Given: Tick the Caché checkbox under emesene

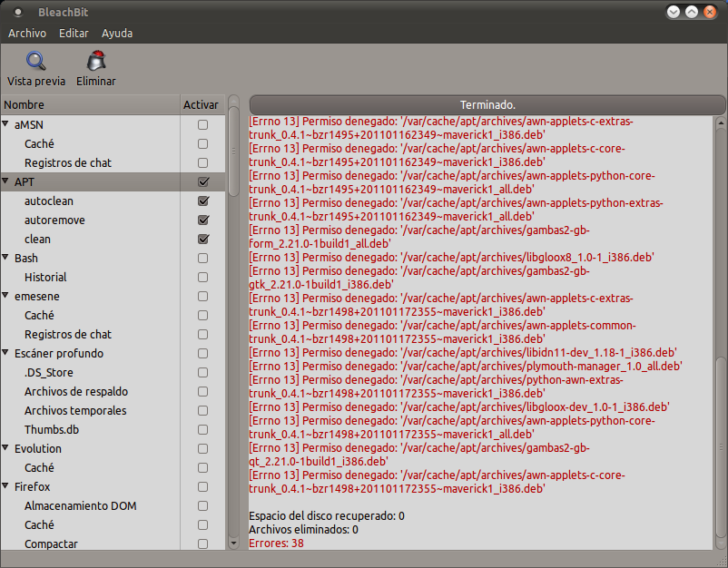Looking at the screenshot, I should pos(203,315).
